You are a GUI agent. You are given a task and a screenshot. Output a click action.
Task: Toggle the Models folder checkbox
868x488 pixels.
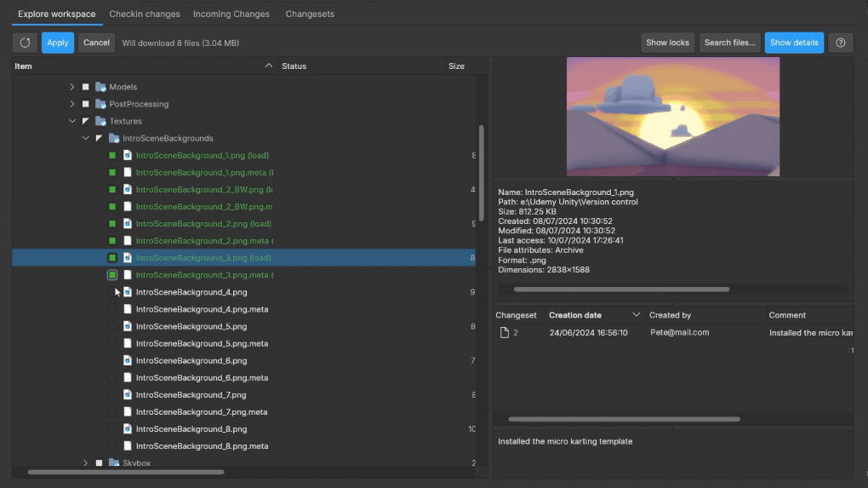[x=86, y=87]
